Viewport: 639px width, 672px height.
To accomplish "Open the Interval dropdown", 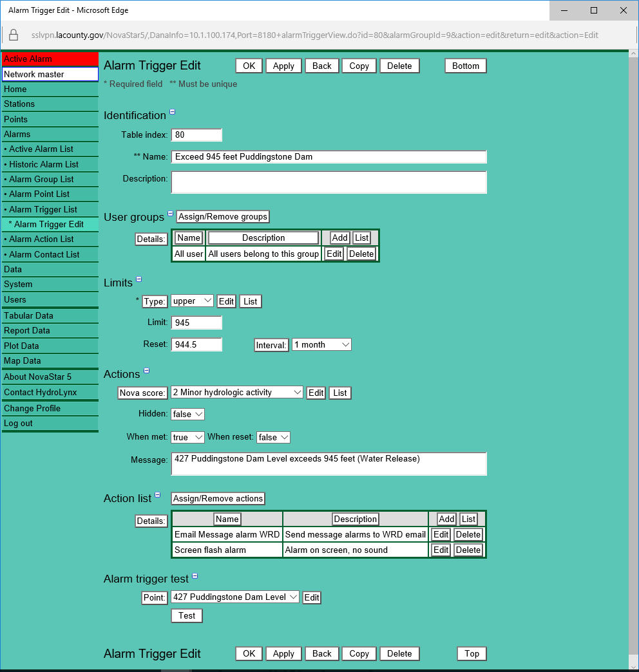I will [321, 344].
